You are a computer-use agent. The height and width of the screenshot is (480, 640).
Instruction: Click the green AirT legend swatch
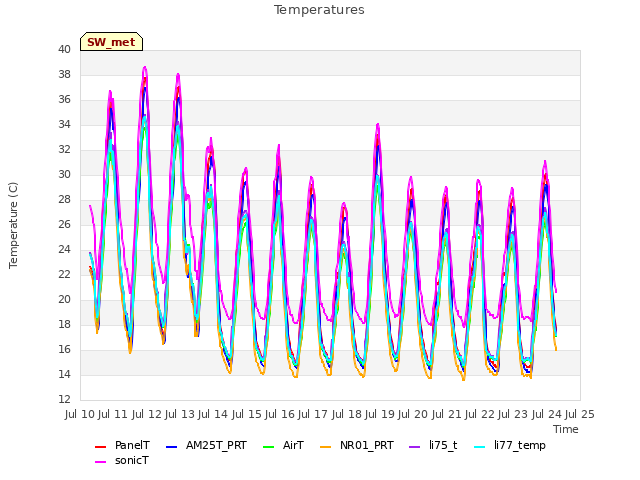269,447
